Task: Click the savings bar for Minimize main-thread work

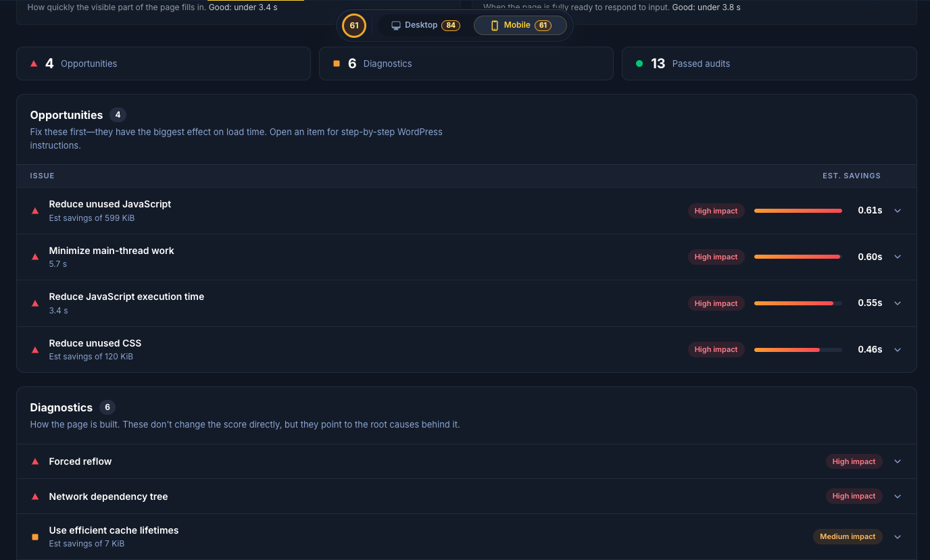Action: pyautogui.click(x=798, y=257)
